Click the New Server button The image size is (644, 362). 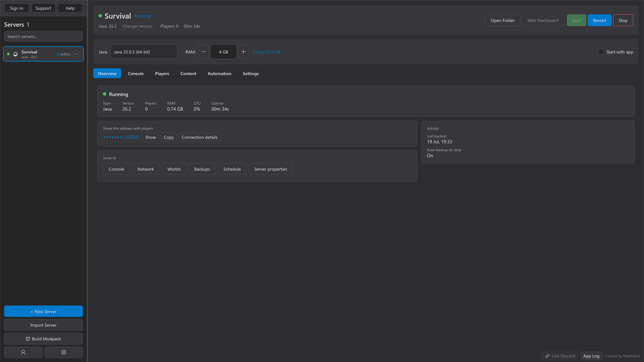pyautogui.click(x=43, y=311)
